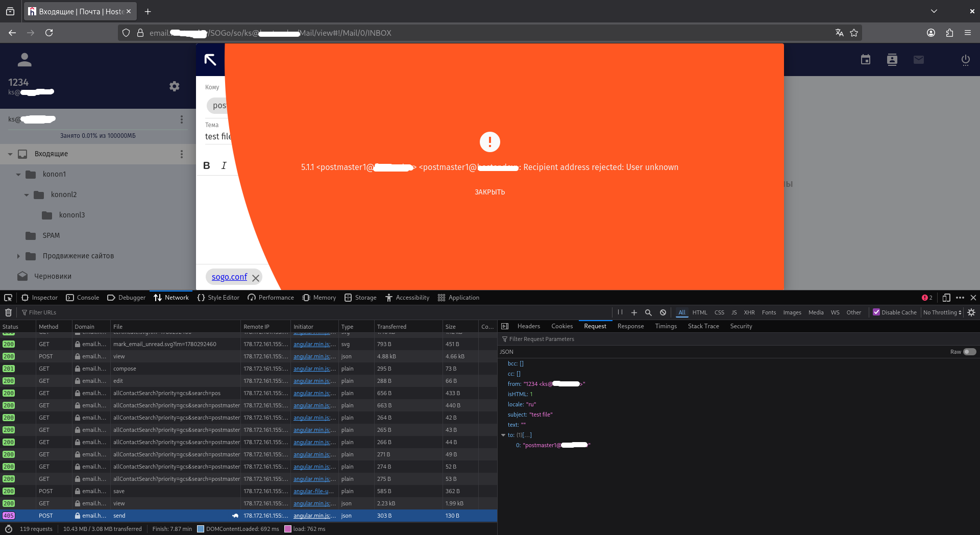Filter requests by Fonts
Image resolution: width=980 pixels, height=535 pixels.
769,312
